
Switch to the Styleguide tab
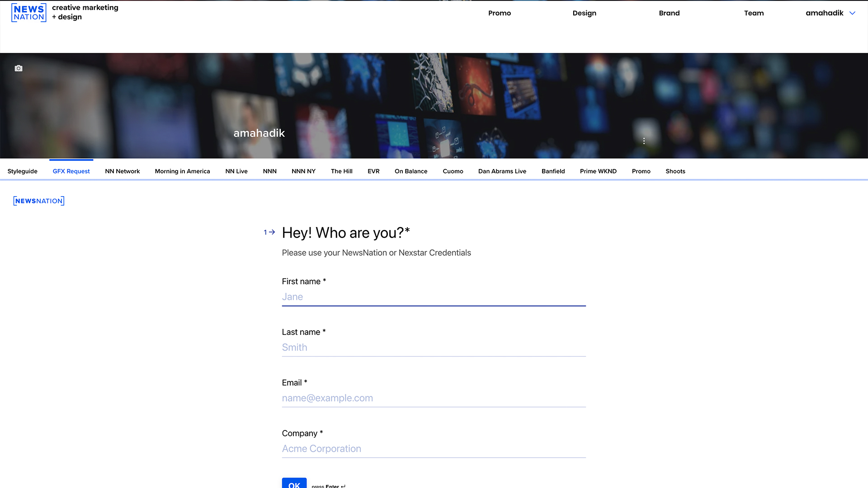coord(23,171)
